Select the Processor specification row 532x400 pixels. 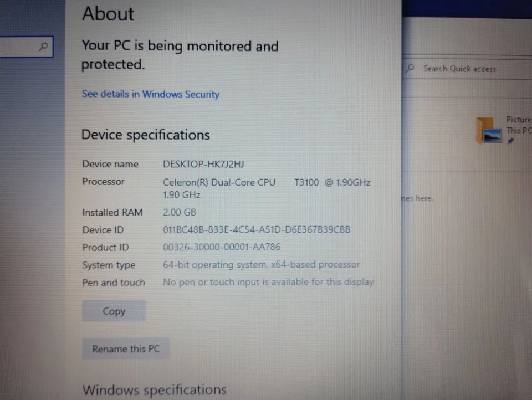pyautogui.click(x=222, y=188)
